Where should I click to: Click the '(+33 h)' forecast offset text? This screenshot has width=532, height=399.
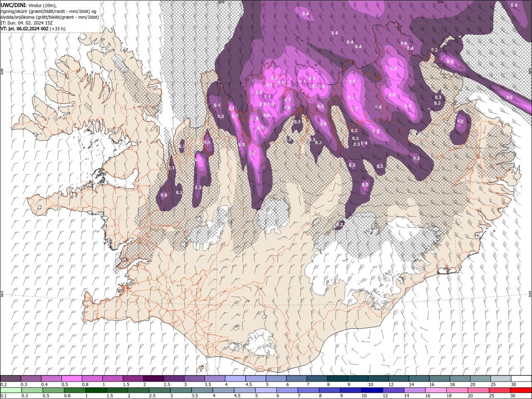[57, 29]
